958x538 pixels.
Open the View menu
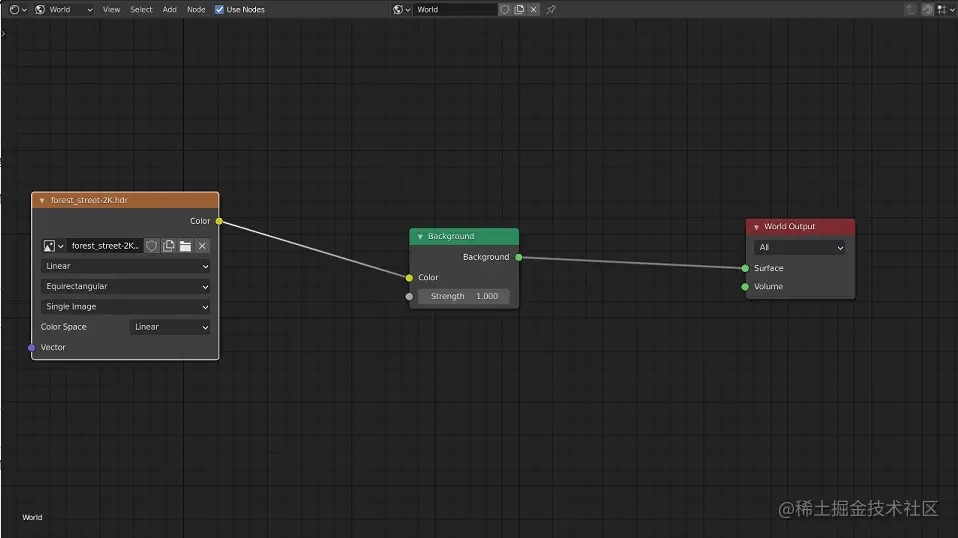click(111, 9)
